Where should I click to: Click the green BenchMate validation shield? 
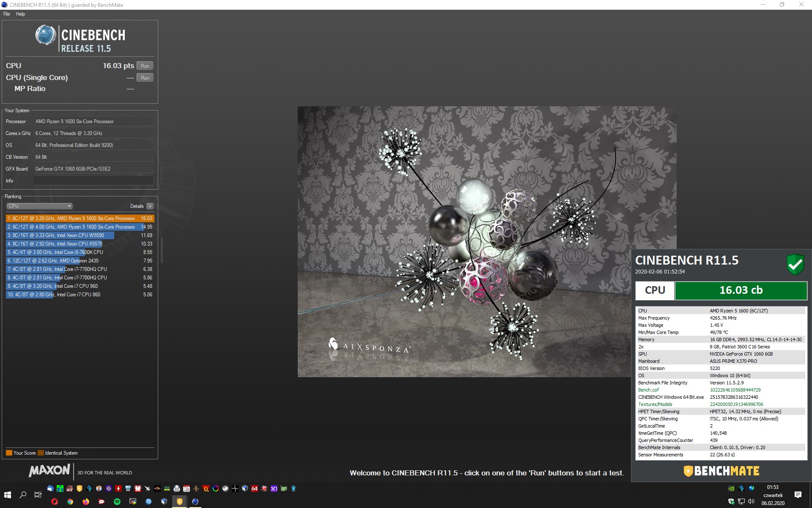tap(795, 265)
